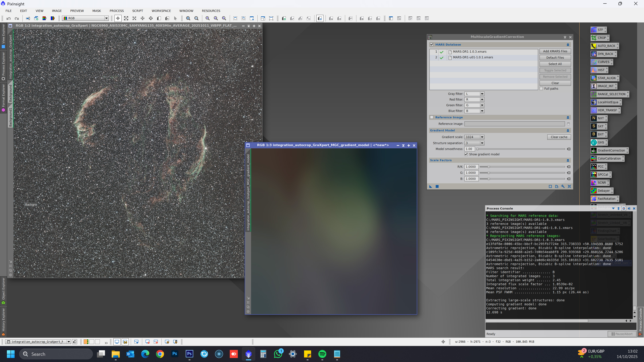
Task: Click the Zoom In toolbar icon
Action: tap(188, 18)
